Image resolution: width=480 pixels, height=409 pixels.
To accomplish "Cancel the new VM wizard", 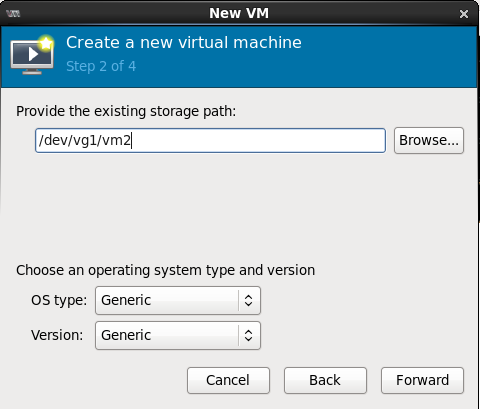I will (x=228, y=380).
